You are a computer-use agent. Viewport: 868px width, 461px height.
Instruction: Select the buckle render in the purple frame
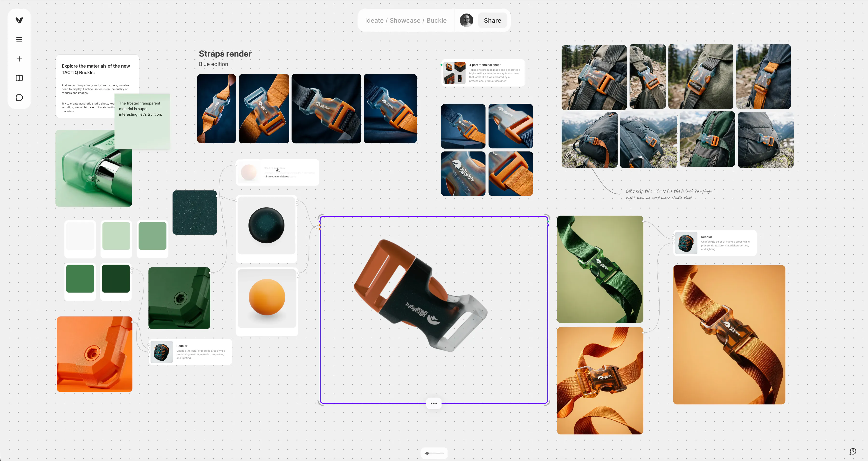pyautogui.click(x=420, y=295)
